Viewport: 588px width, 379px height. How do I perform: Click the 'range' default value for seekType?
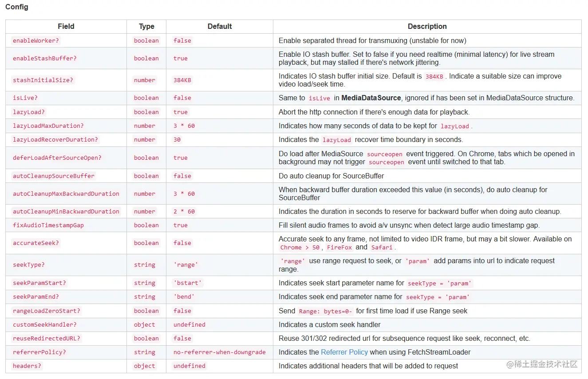pyautogui.click(x=185, y=265)
